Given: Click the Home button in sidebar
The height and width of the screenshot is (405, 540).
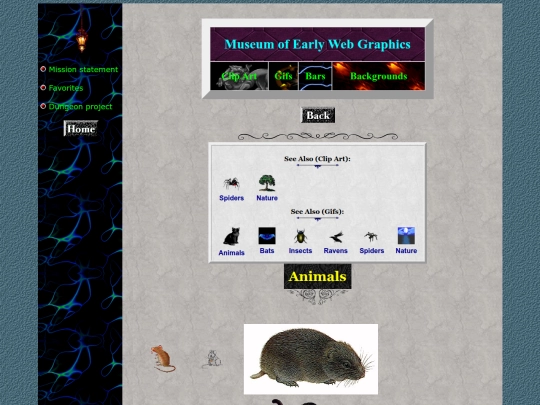Looking at the screenshot, I should [81, 128].
